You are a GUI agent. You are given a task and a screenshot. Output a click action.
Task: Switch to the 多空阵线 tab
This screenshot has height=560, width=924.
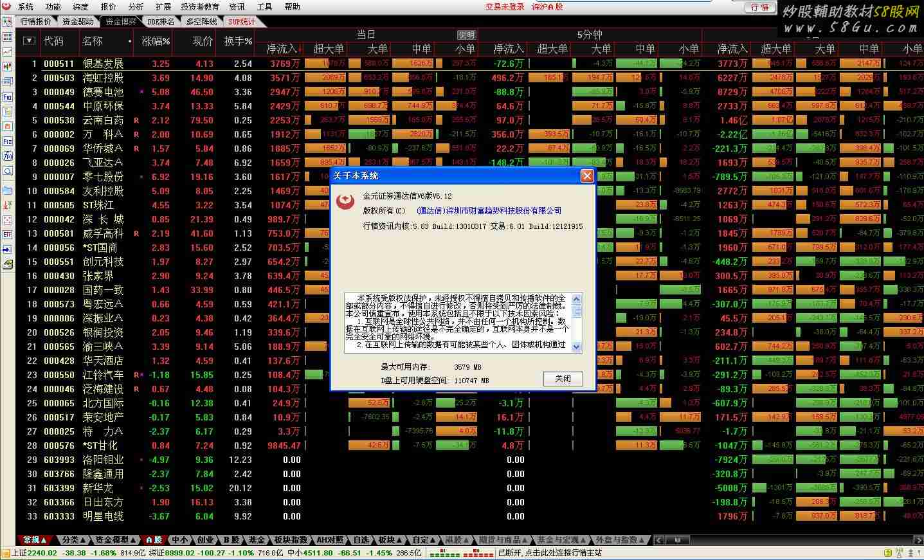201,21
